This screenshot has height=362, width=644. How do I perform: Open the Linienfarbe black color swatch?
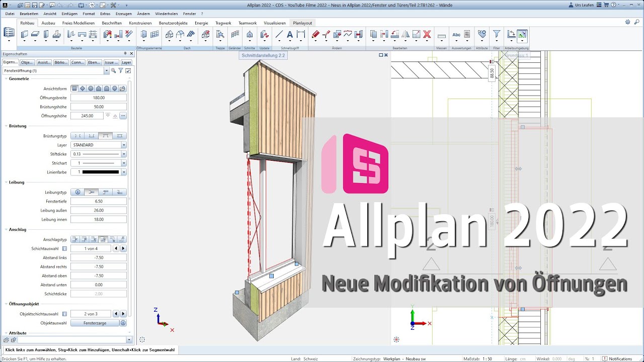click(101, 172)
